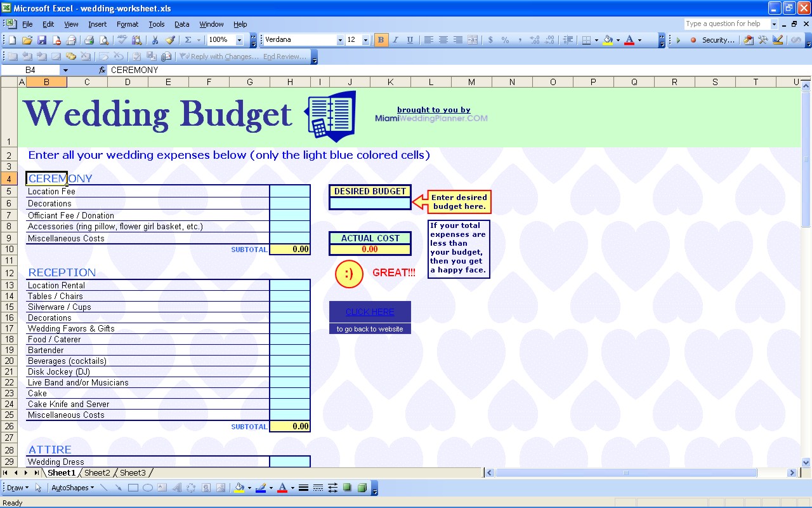The width and height of the screenshot is (812, 508).
Task: Jump to the first sheet tab
Action: [x=6, y=472]
